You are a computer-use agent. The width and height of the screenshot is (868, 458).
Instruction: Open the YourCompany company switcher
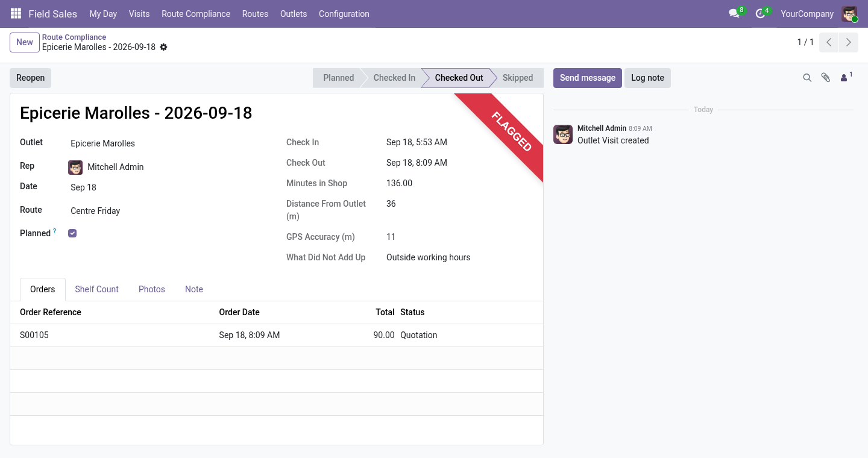[807, 13]
